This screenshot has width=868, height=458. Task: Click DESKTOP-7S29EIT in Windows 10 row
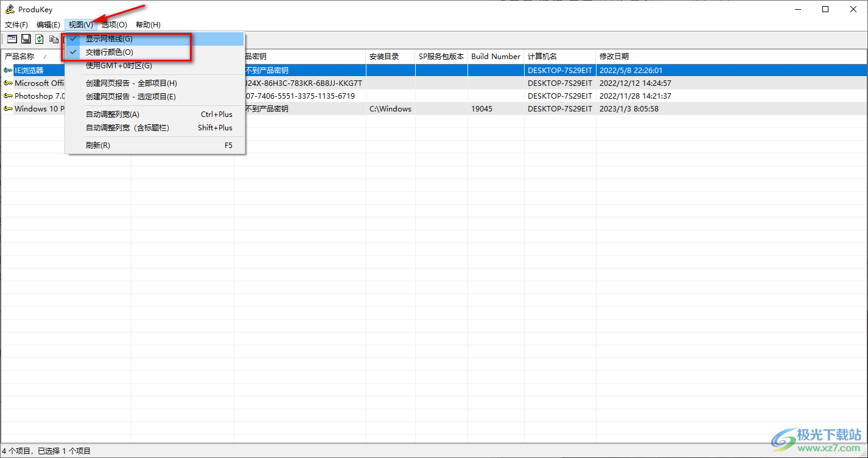click(x=559, y=108)
